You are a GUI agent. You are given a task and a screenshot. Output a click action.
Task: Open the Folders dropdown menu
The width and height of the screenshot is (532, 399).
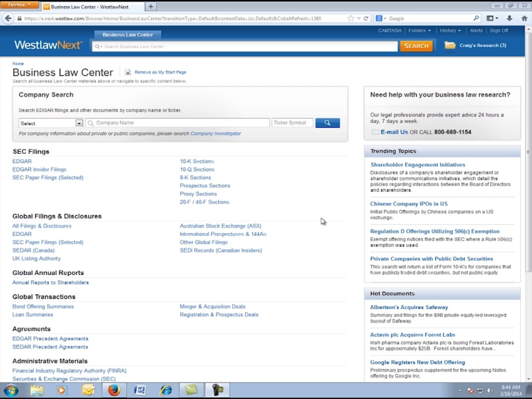[x=419, y=30]
